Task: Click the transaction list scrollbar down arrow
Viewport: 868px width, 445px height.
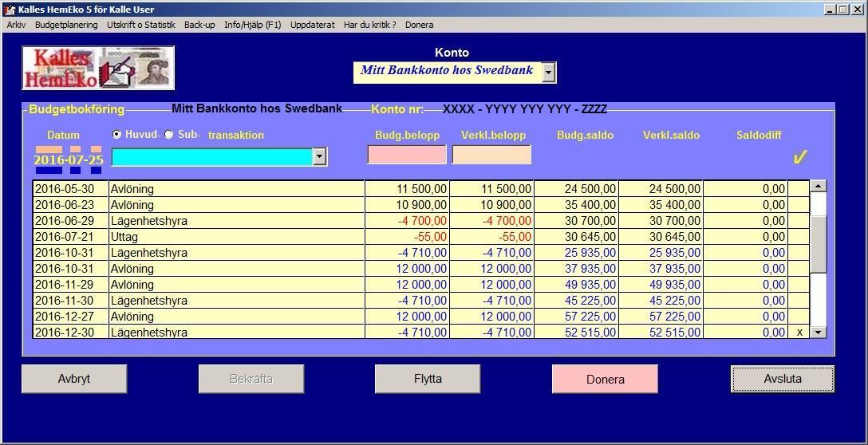Action: [x=819, y=332]
